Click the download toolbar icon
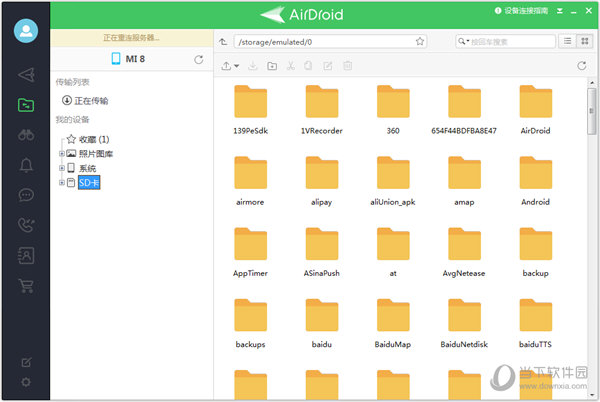 click(253, 66)
